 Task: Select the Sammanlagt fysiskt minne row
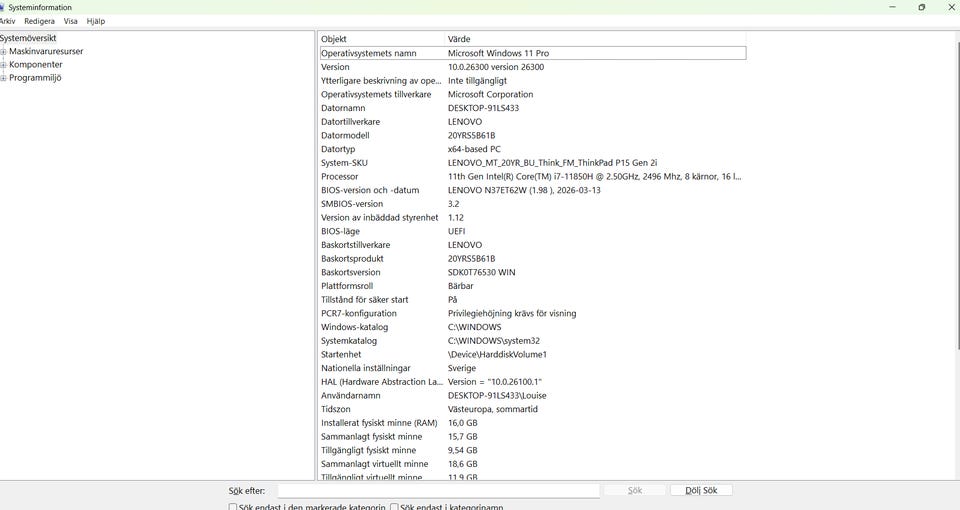coord(533,437)
